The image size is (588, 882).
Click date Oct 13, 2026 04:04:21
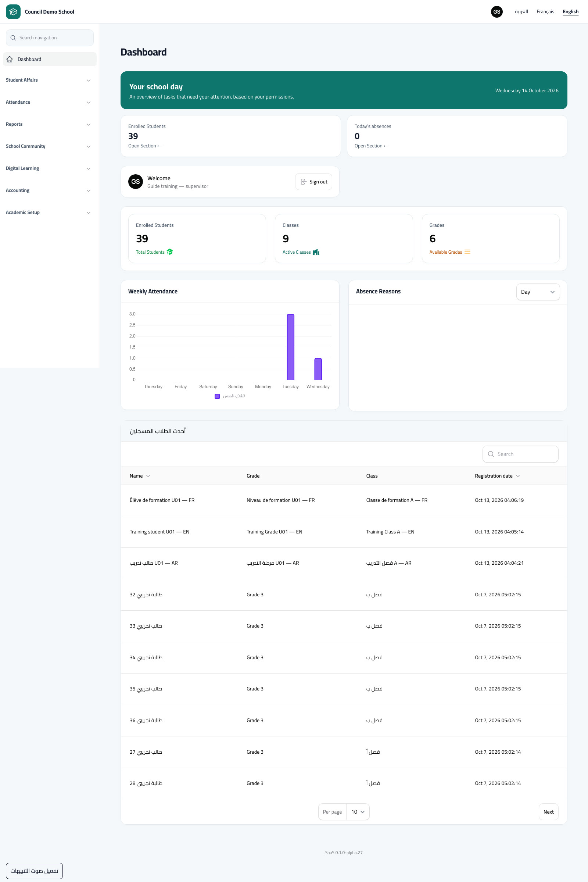point(499,563)
